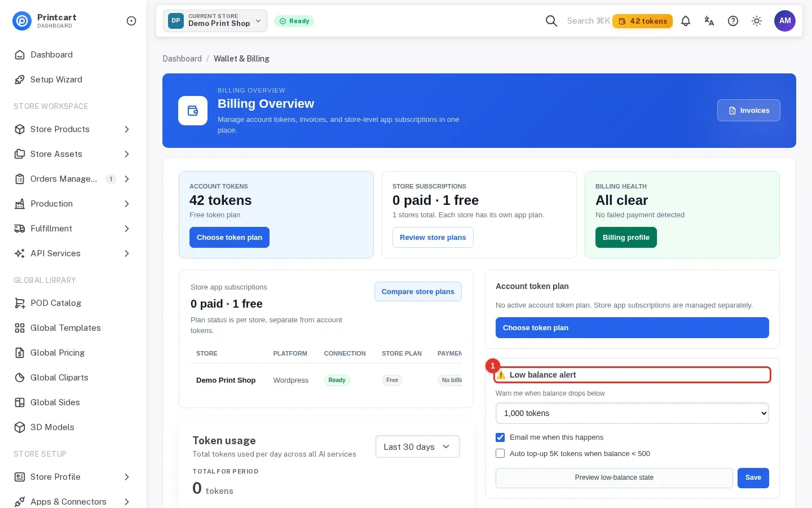Click the Compare store plans button

418,292
